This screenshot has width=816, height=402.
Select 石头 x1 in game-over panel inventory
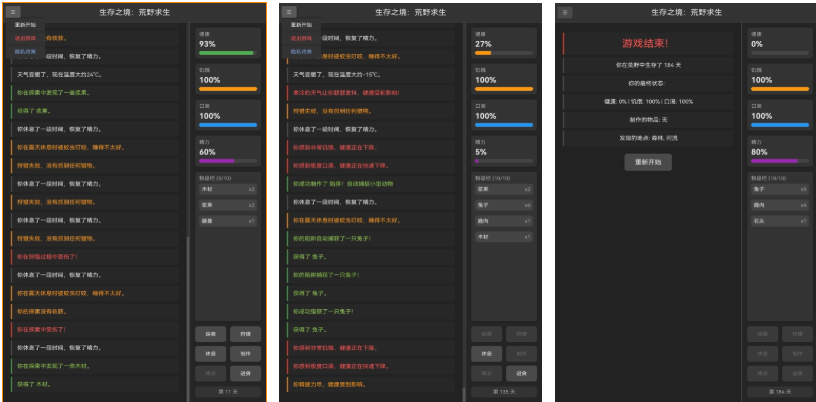(780, 221)
